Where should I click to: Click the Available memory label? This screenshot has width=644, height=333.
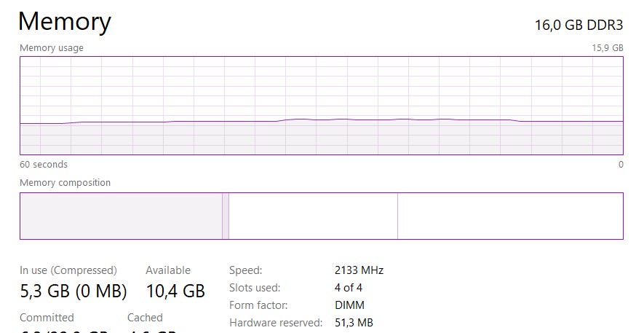[x=168, y=270]
